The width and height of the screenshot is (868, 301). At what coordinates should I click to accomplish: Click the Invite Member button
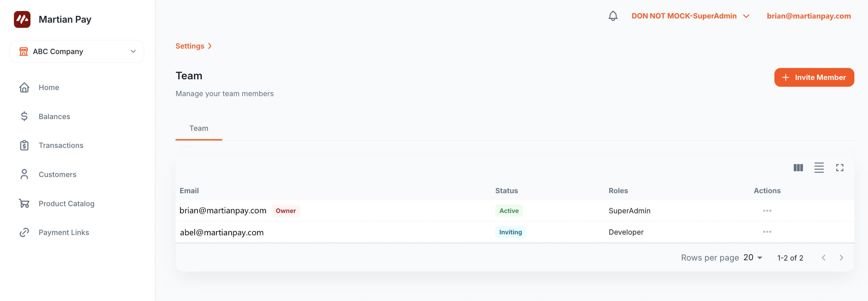pos(814,77)
